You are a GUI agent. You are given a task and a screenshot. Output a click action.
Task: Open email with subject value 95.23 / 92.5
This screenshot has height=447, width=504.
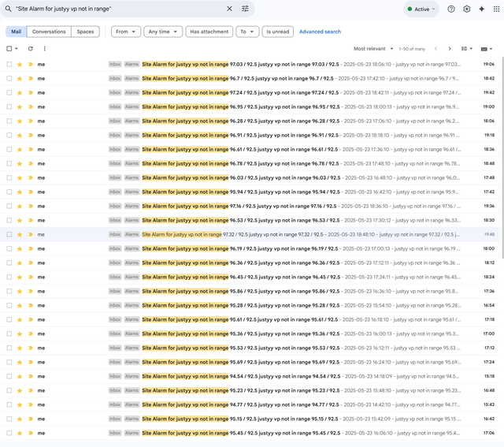tap(250, 390)
